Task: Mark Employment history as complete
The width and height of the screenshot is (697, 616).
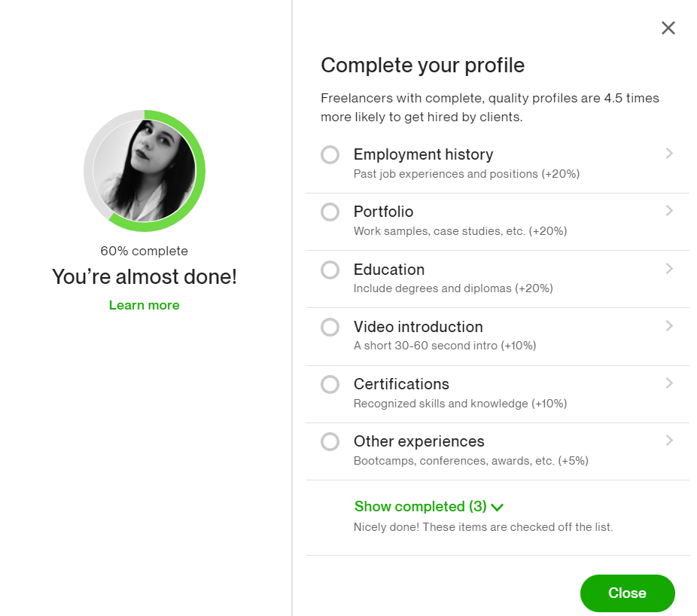Action: coord(330,154)
